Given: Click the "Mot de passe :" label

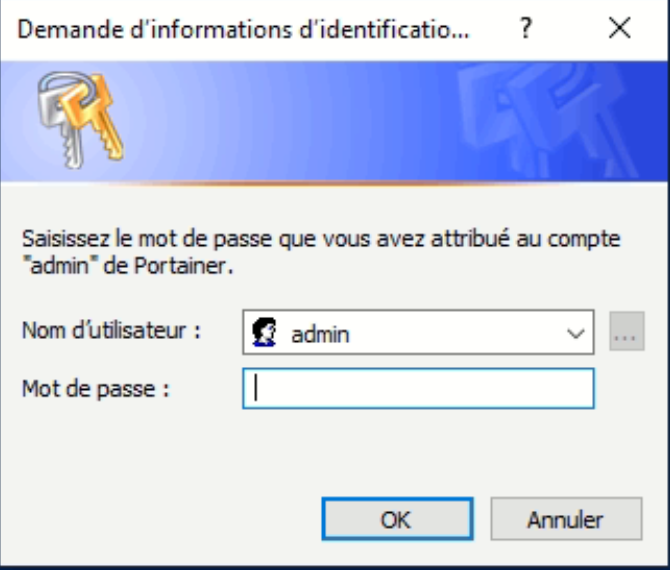Looking at the screenshot, I should 96,389.
